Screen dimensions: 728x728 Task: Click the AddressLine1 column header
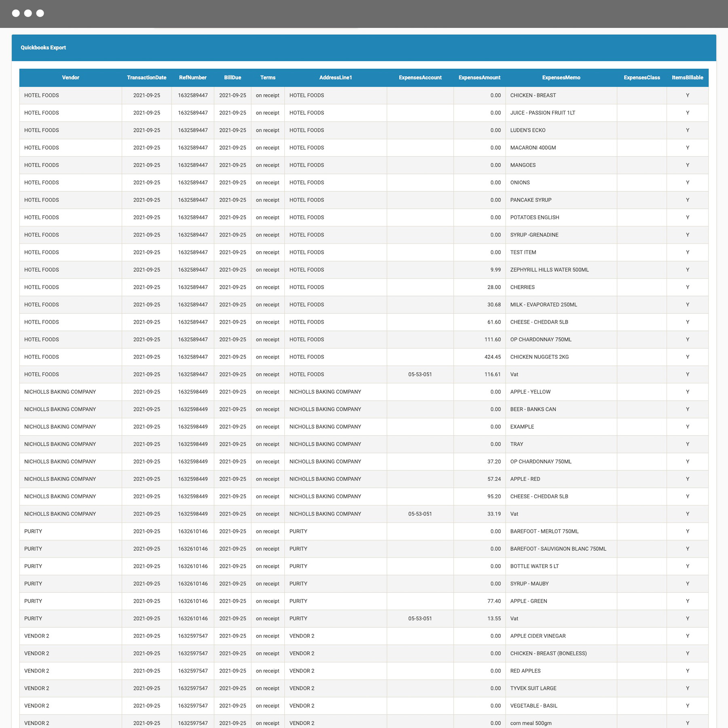[x=335, y=77]
